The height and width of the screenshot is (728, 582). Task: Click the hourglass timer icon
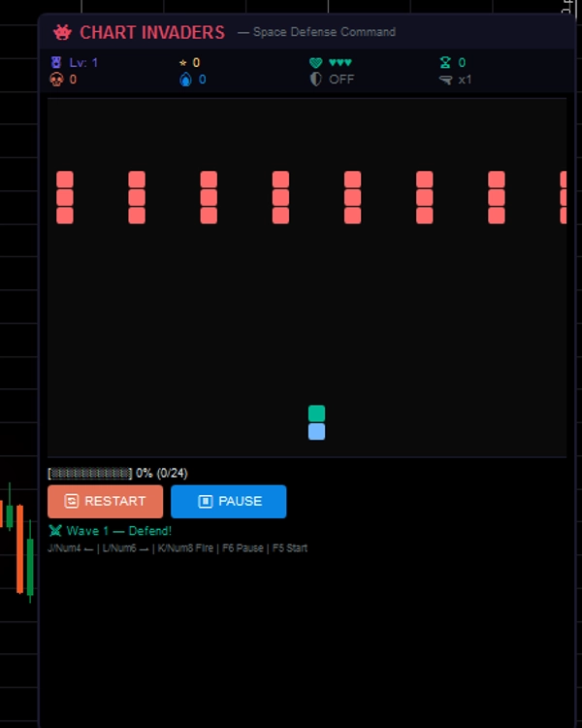445,62
